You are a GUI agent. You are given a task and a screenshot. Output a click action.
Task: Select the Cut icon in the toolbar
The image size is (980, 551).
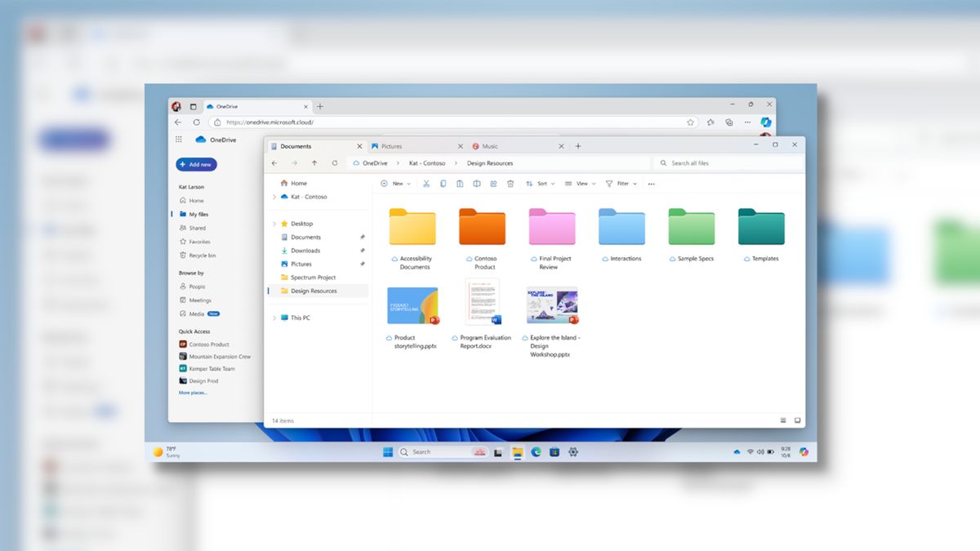click(426, 184)
